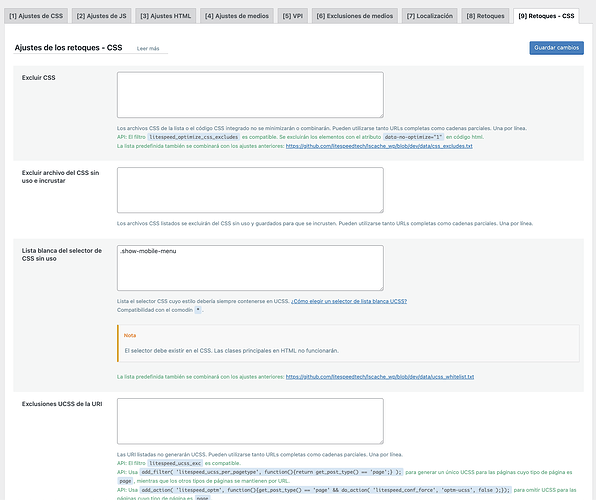Image resolution: width=596 pixels, height=500 pixels.
Task: Open the css_excludes.txt GitHub link
Action: (379, 146)
